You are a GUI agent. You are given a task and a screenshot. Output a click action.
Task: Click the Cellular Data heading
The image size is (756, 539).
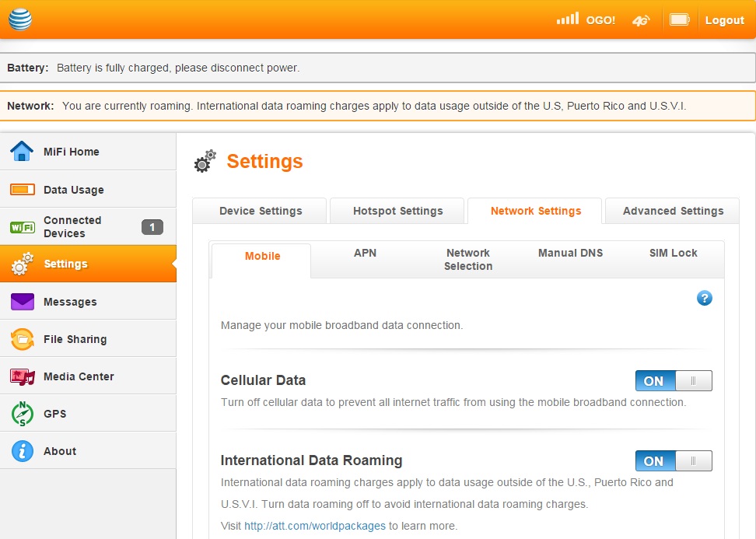click(x=263, y=380)
